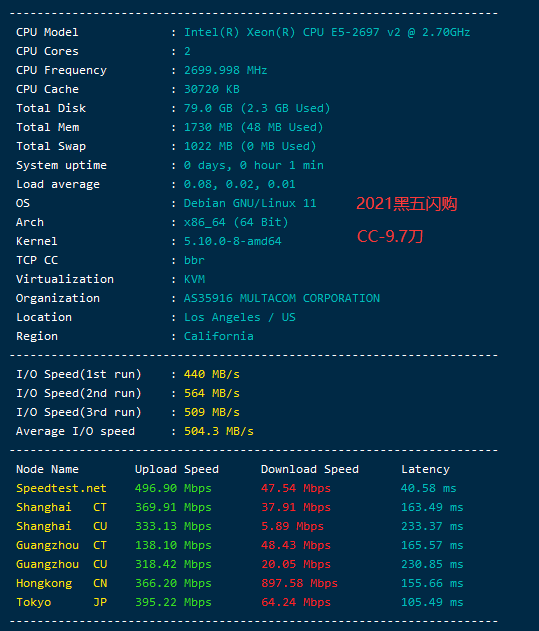539x631 pixels.
Task: Click the Download Speed column header
Action: click(310, 469)
